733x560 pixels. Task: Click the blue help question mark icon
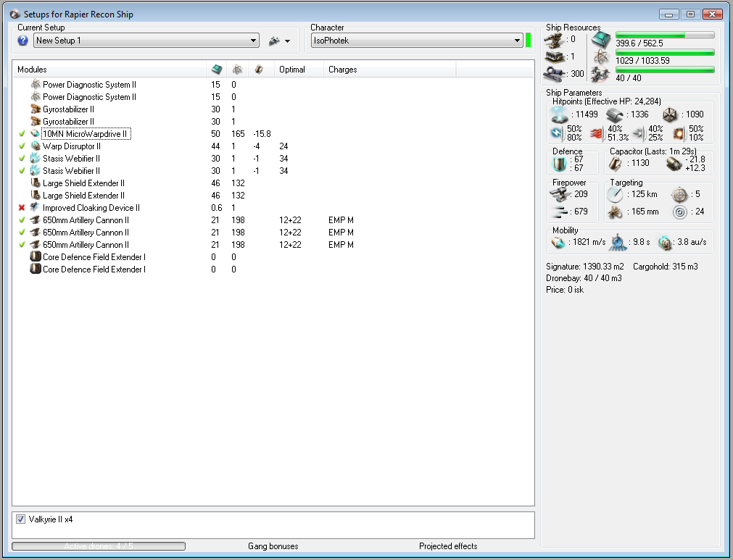pos(22,41)
